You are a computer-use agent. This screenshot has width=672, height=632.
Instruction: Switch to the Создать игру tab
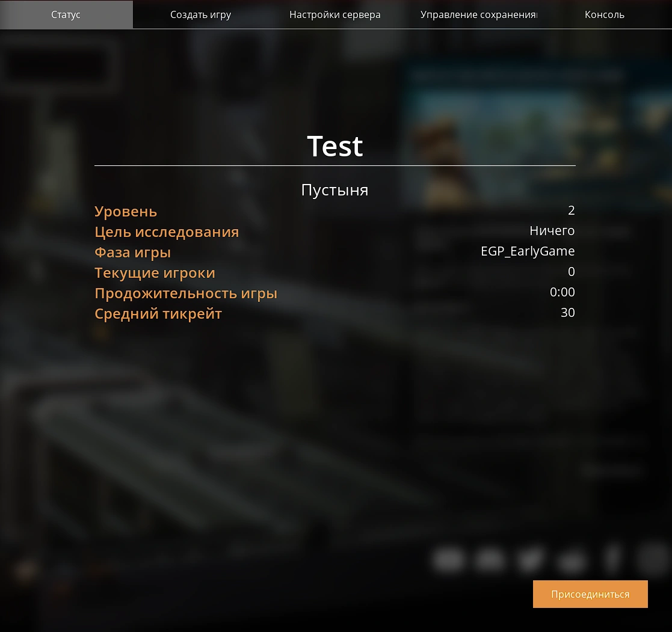200,14
